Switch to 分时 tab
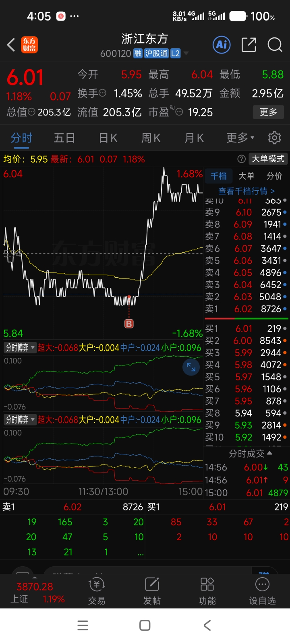This screenshot has width=290, height=644. click(21, 138)
